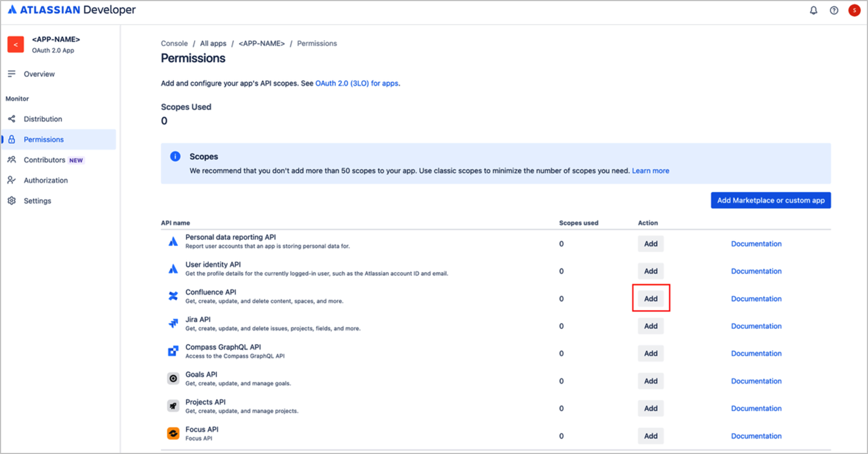Click the Contributors people icon
The height and width of the screenshot is (454, 868).
(12, 160)
